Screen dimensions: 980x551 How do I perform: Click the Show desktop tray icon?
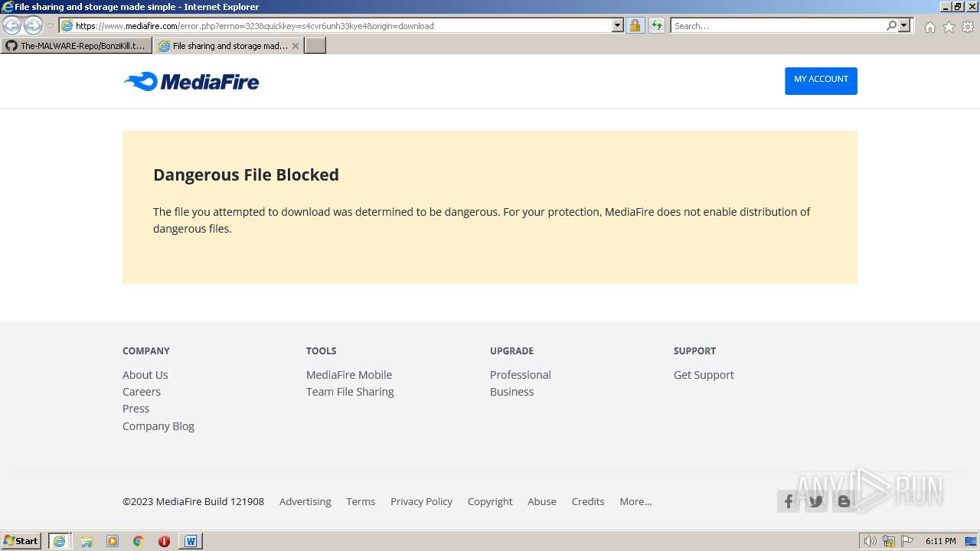[971, 541]
